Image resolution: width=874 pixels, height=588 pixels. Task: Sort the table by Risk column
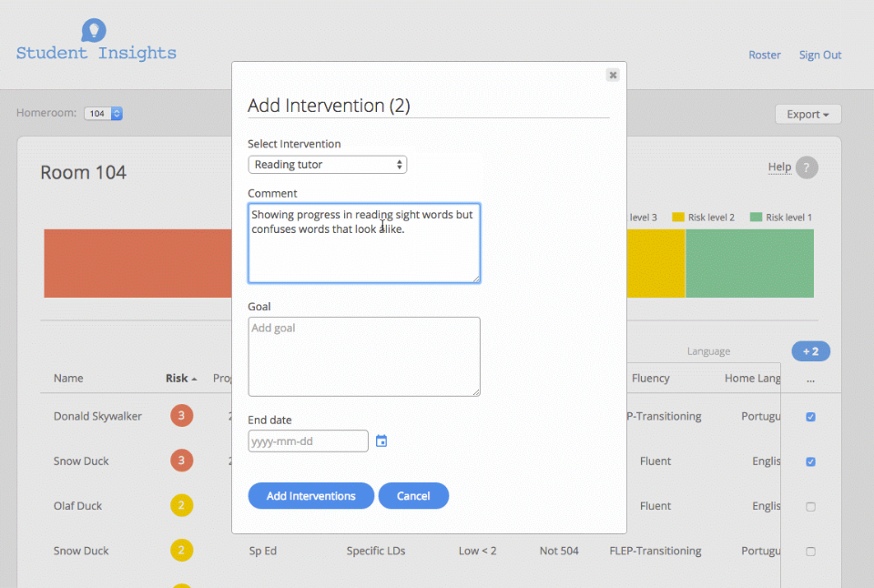(180, 378)
